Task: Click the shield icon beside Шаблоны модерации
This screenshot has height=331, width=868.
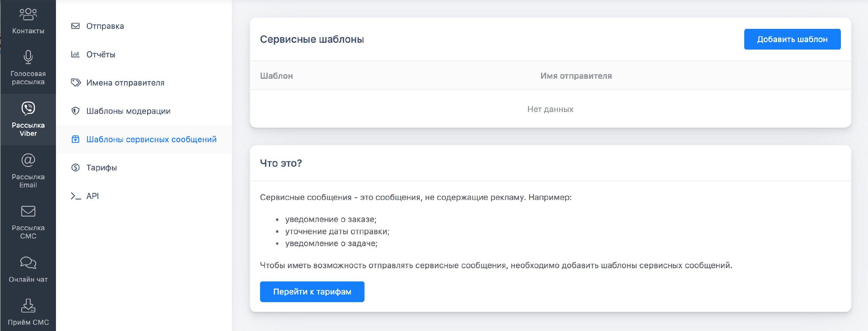Action: click(x=75, y=111)
